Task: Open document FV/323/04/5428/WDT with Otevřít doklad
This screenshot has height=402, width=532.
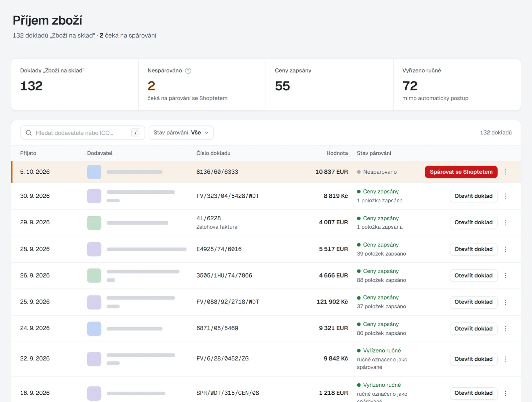Action: point(473,196)
